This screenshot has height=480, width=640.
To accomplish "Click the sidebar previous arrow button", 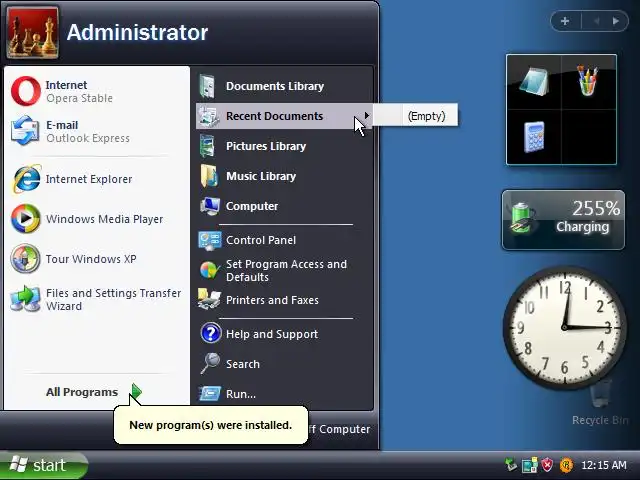I will click(x=596, y=21).
